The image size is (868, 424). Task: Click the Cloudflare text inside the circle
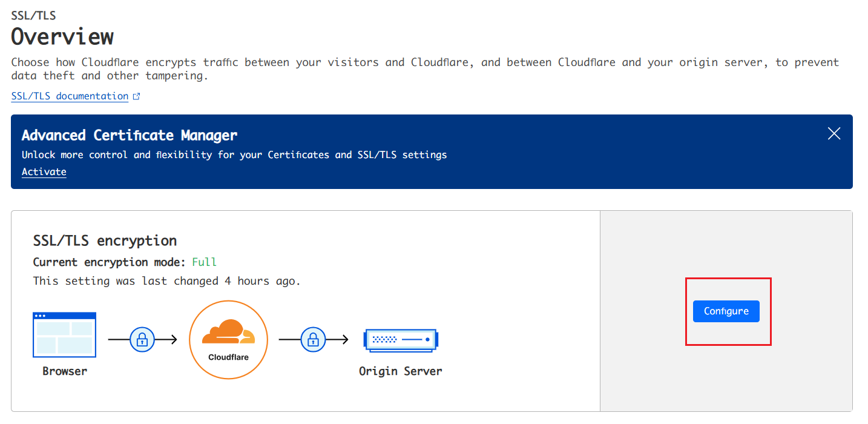point(228,357)
